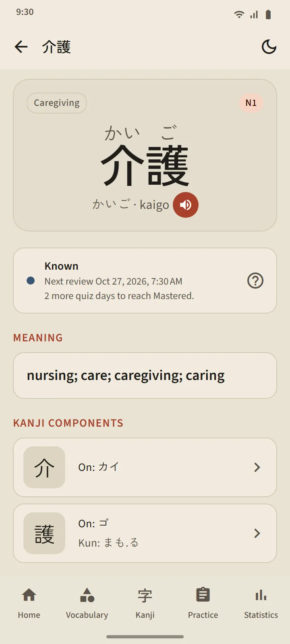Go back using the arrow icon
The height and width of the screenshot is (644, 290).
pyautogui.click(x=21, y=47)
